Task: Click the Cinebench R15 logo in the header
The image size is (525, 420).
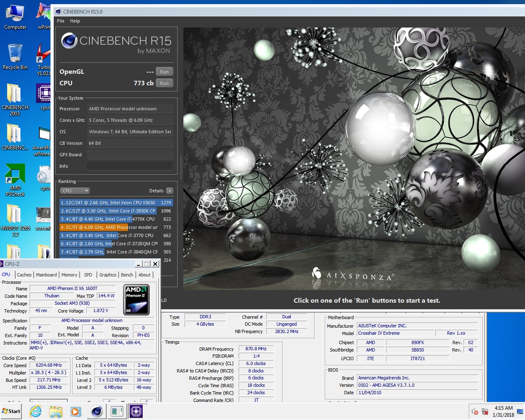Action: tap(116, 43)
